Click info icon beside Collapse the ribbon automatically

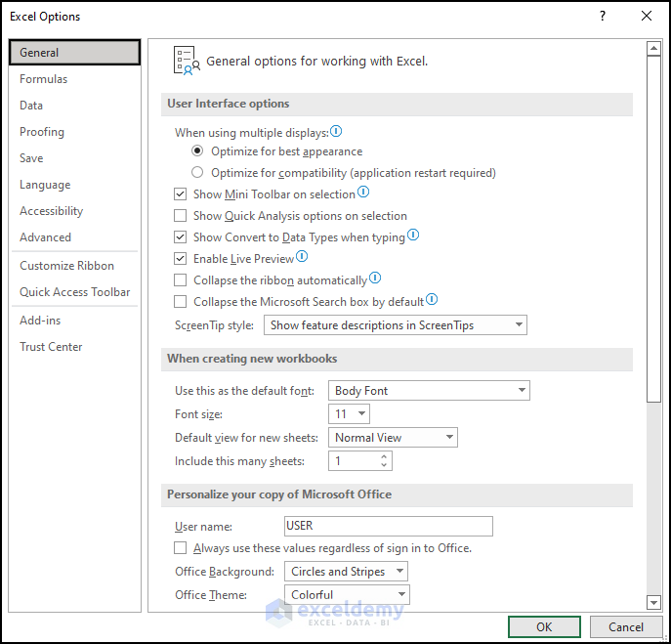click(375, 279)
